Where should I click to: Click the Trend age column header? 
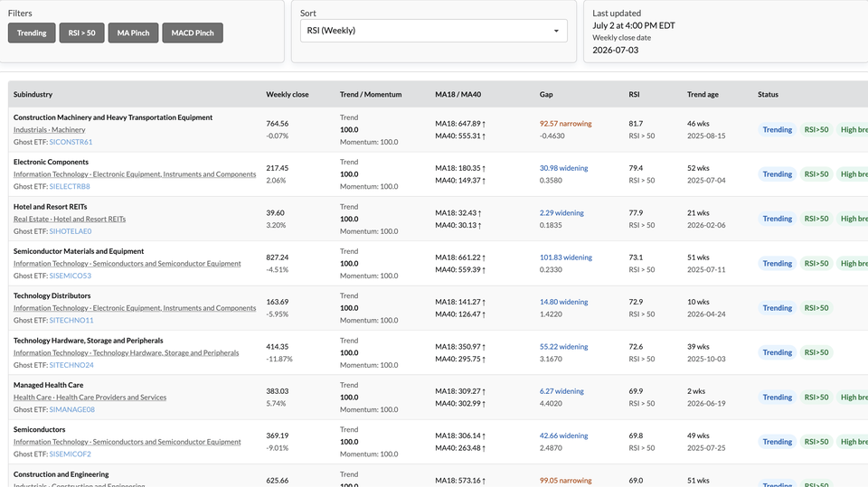tap(703, 94)
